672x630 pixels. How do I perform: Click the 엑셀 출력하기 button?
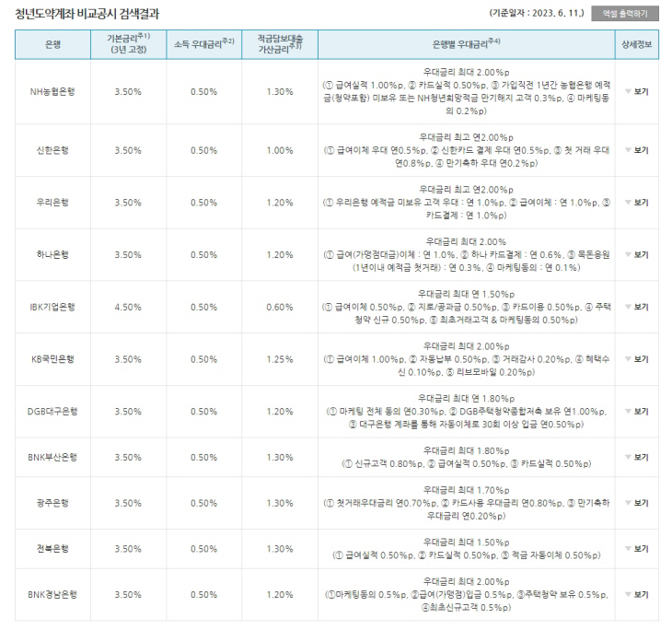(625, 13)
